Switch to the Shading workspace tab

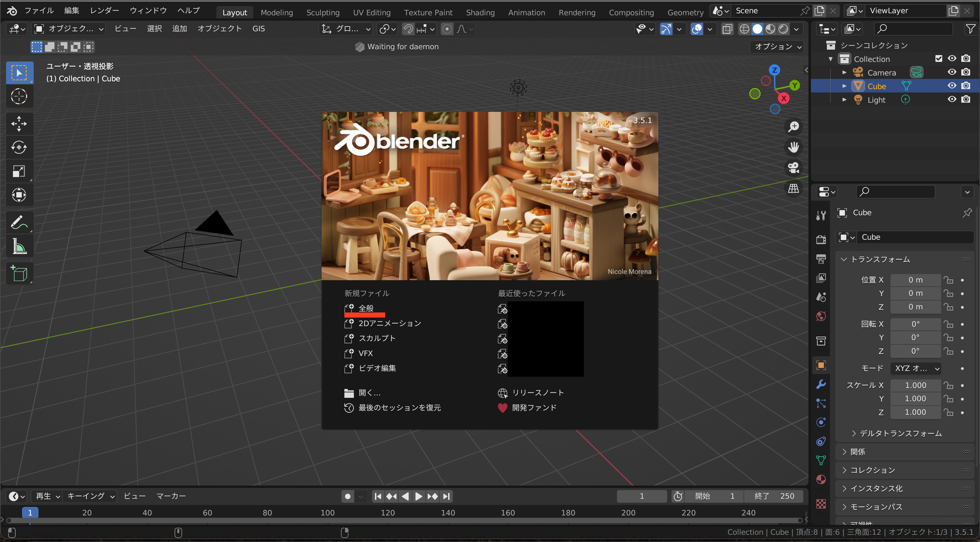(480, 12)
